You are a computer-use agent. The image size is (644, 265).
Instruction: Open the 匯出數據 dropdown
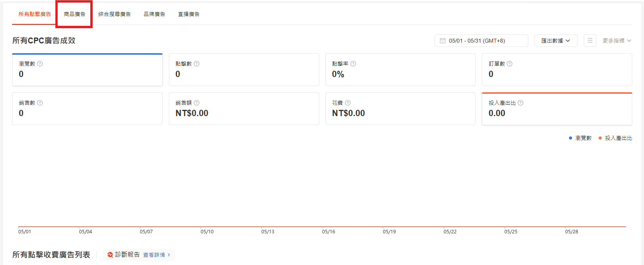(556, 41)
